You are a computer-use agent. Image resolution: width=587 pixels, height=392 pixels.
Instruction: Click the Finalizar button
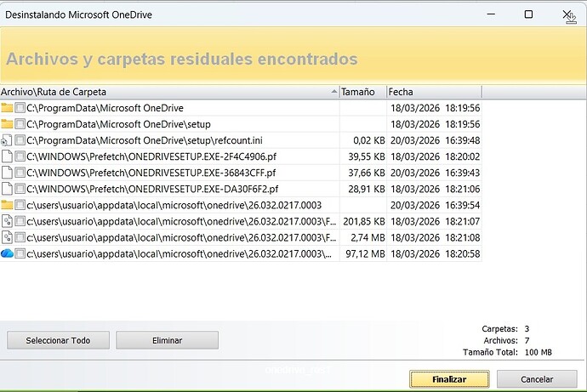449,379
